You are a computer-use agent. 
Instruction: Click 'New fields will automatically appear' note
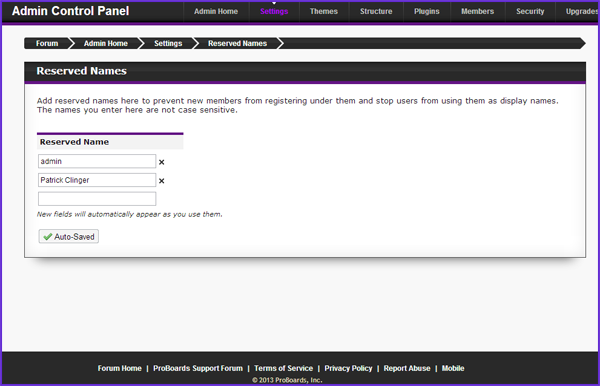coord(129,214)
